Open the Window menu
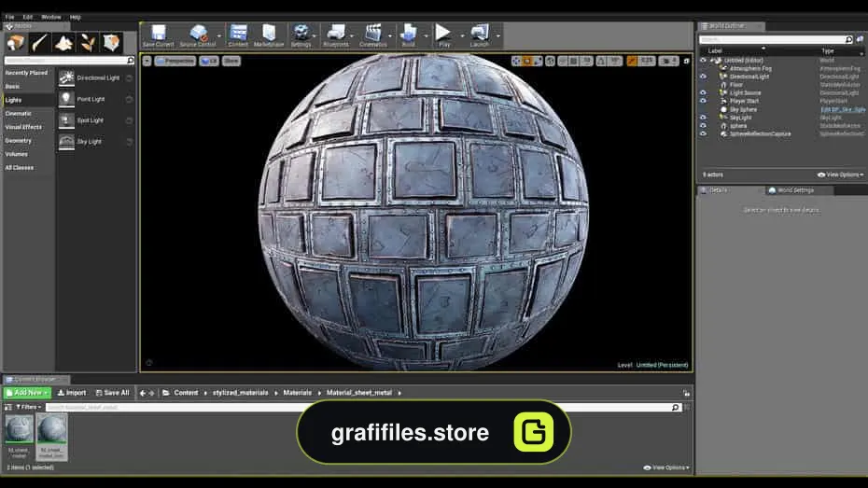 (x=51, y=17)
